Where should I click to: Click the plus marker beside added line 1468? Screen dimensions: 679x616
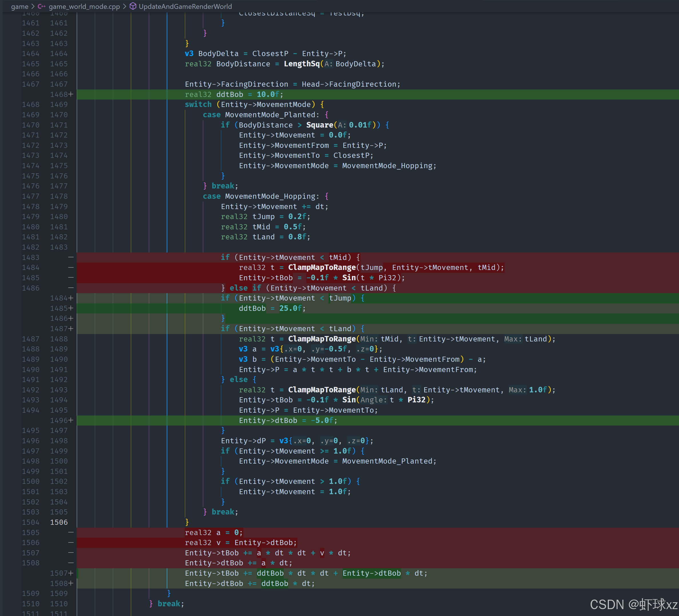pos(71,94)
